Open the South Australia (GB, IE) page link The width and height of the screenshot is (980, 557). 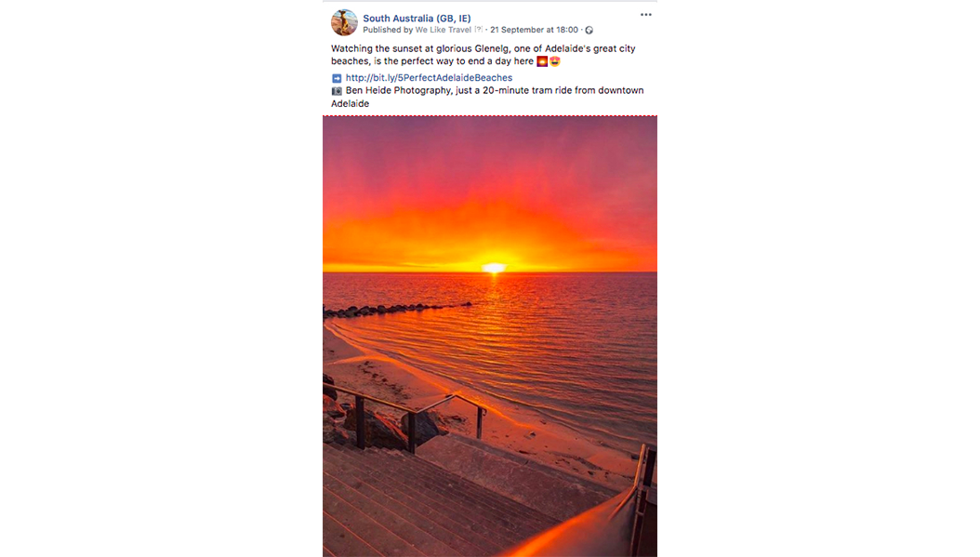pos(417,18)
